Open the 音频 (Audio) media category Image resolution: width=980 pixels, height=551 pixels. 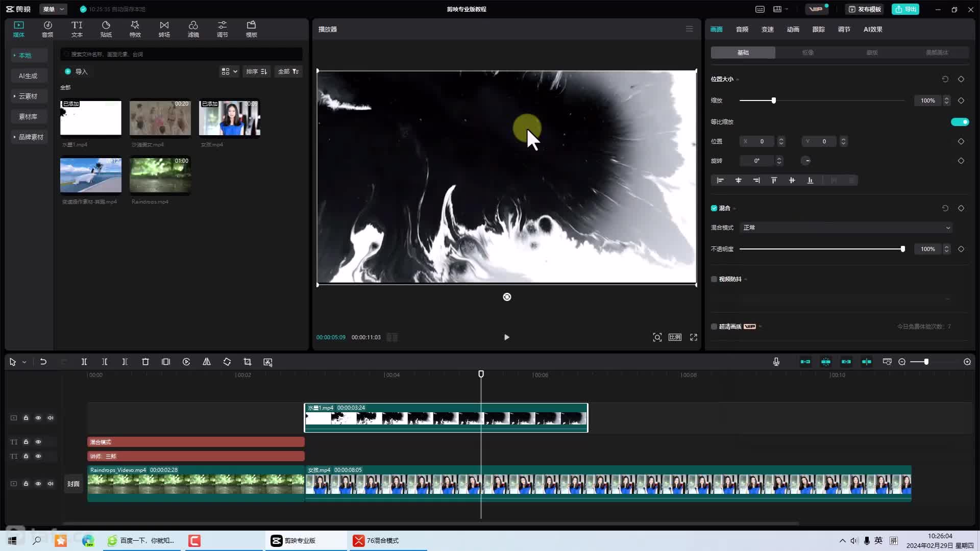(x=47, y=29)
